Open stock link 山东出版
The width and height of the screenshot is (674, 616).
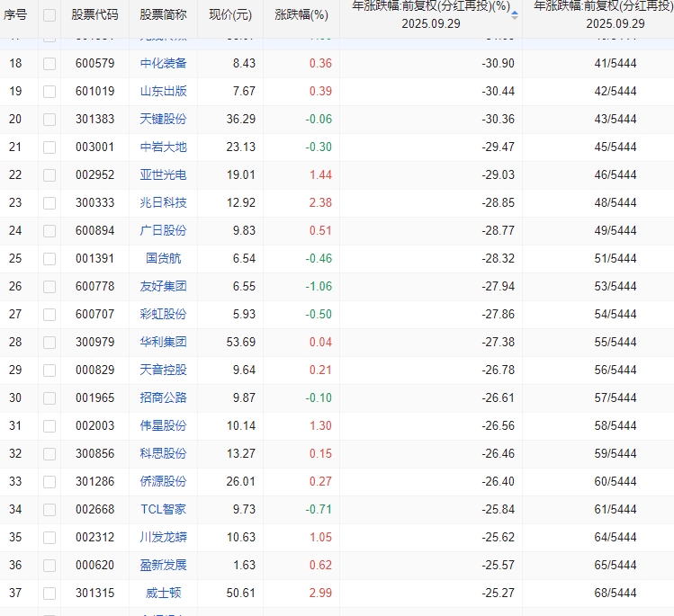pyautogui.click(x=164, y=91)
